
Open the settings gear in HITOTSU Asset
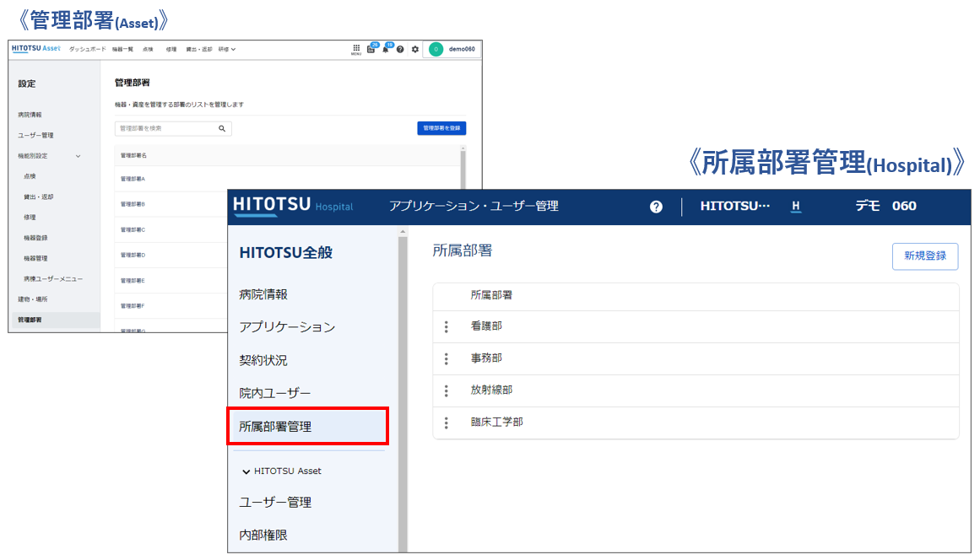click(415, 49)
